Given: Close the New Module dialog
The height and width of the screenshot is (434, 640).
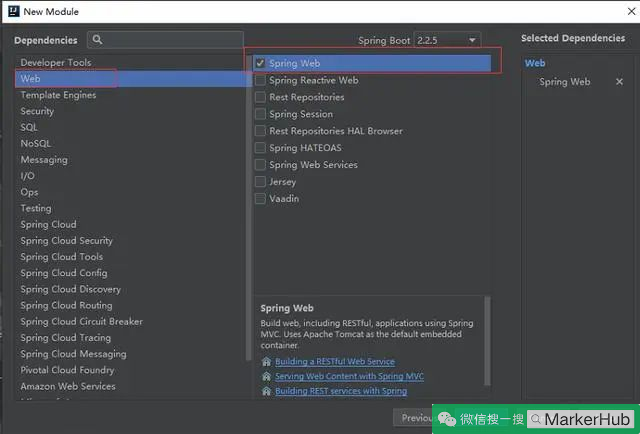Looking at the screenshot, I should tap(631, 11).
